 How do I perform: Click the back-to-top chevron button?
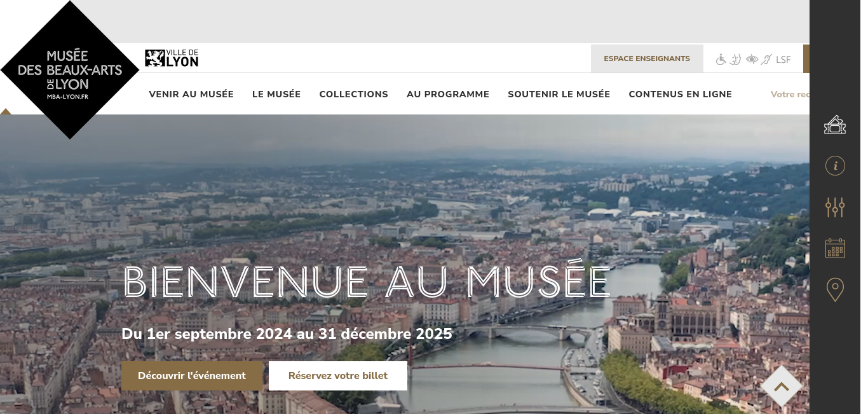click(782, 386)
